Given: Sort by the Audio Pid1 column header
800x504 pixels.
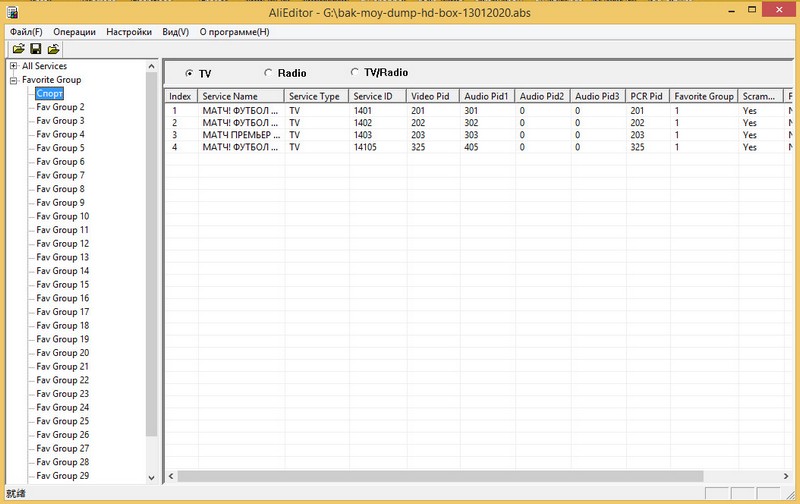Looking at the screenshot, I should pos(487,96).
